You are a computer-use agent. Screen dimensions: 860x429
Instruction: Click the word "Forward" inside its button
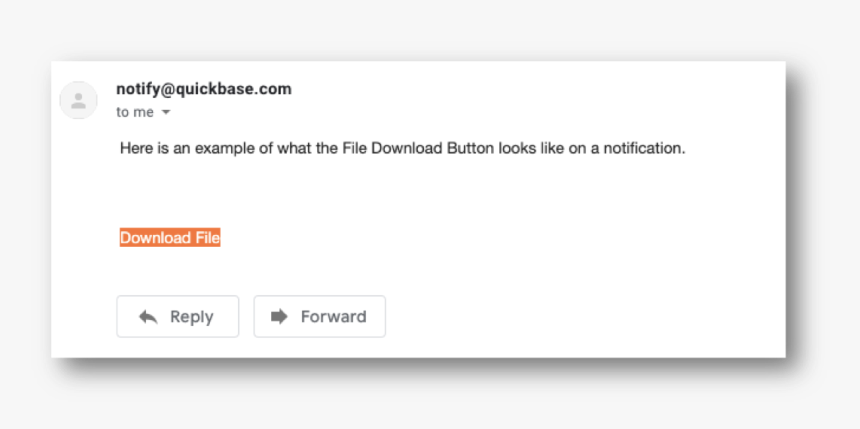[333, 317]
